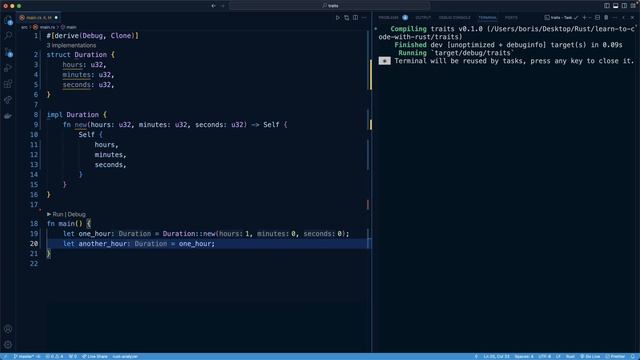Open the new terminal launch profile dropdown
The height and width of the screenshot is (360, 640).
point(590,18)
